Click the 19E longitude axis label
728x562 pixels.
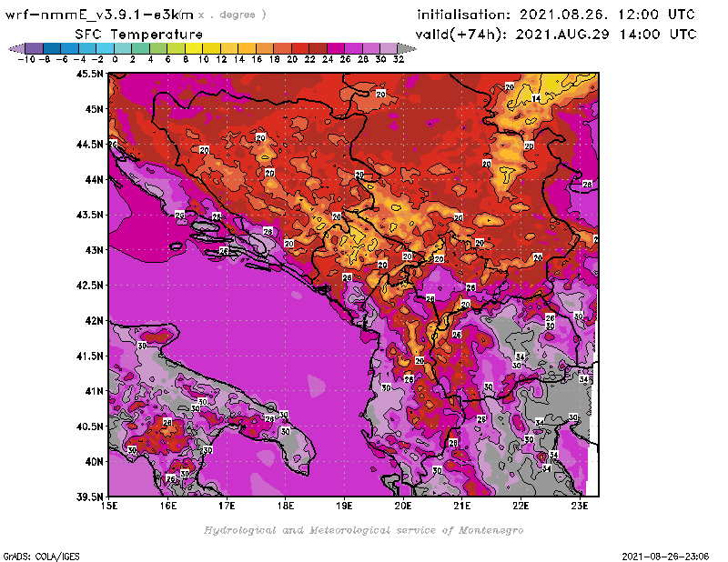(x=345, y=506)
